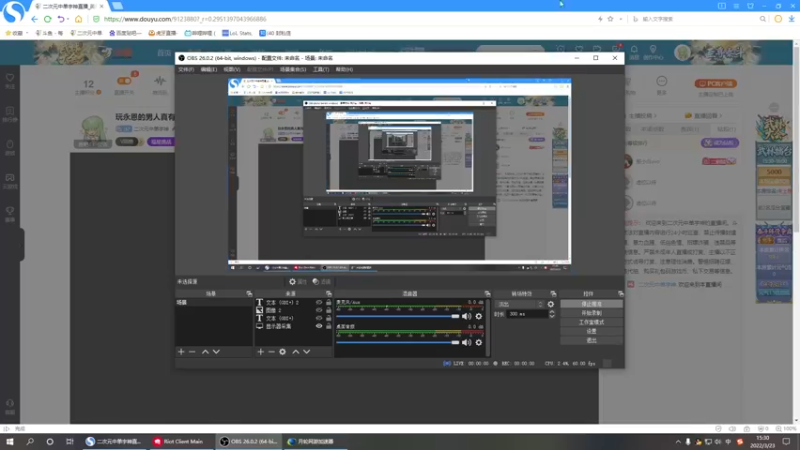The height and width of the screenshot is (450, 800).
Task: Toggle visibility of 文本 (GDI+) source
Action: (x=319, y=318)
